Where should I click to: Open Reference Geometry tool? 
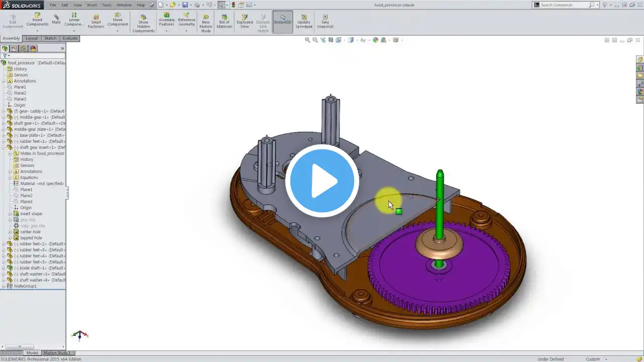(186, 20)
